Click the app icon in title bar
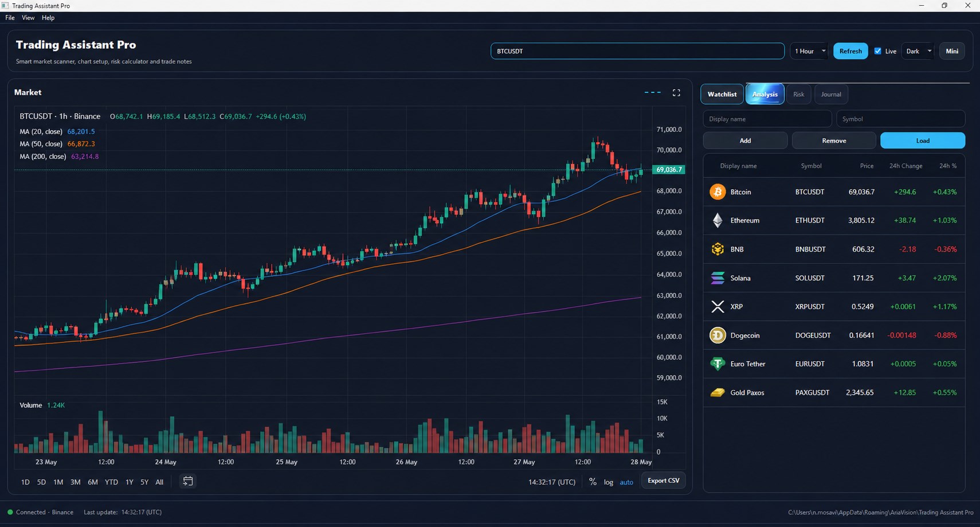 (5, 6)
